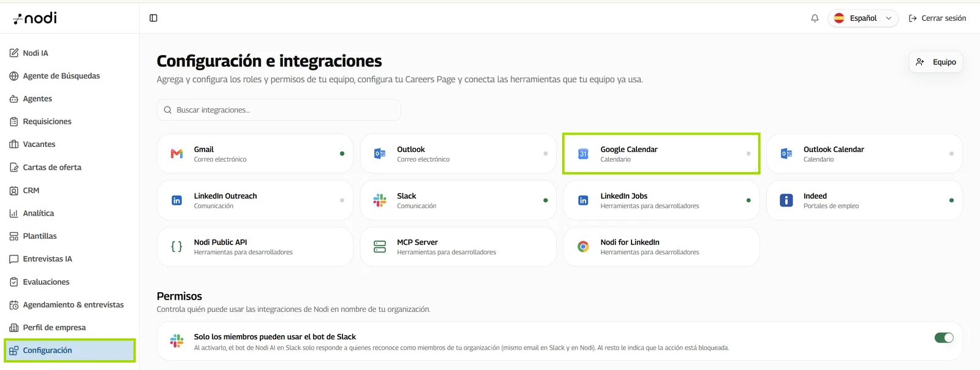Toggle the Slack bot members-only switch
The image size is (980, 370).
click(x=944, y=338)
